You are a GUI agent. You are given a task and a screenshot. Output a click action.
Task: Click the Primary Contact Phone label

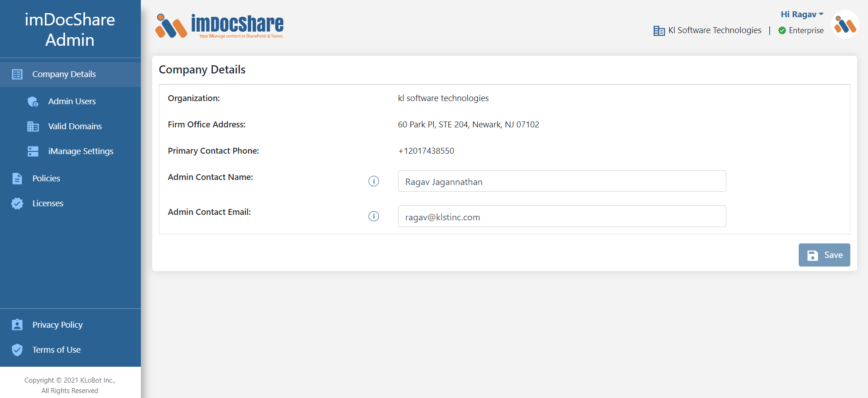point(213,151)
